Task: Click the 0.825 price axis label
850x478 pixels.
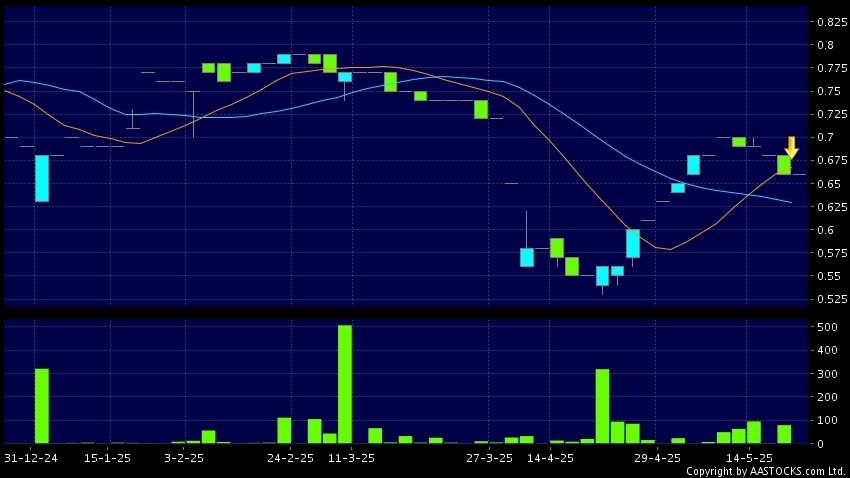Action: [832, 22]
